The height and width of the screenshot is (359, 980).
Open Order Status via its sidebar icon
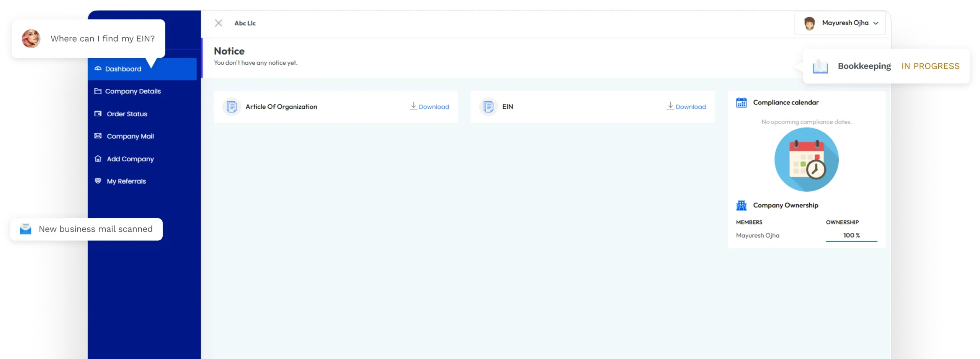point(98,113)
